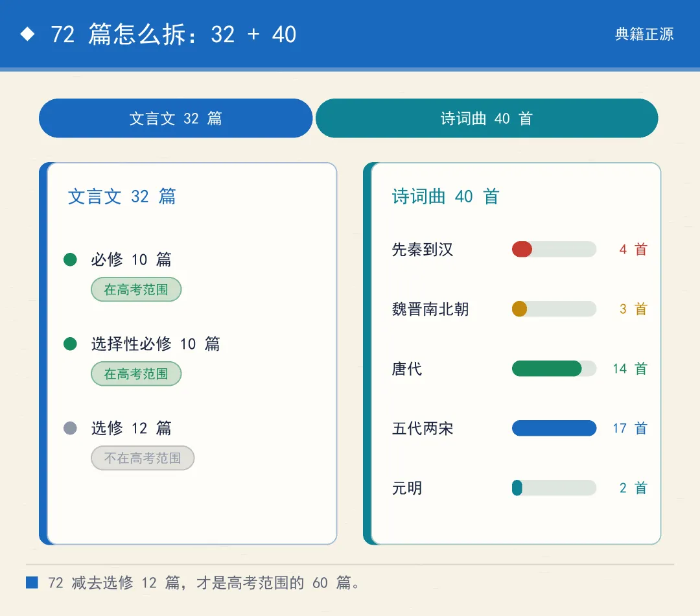Click the 选择性必修 10 篇 text

[156, 344]
